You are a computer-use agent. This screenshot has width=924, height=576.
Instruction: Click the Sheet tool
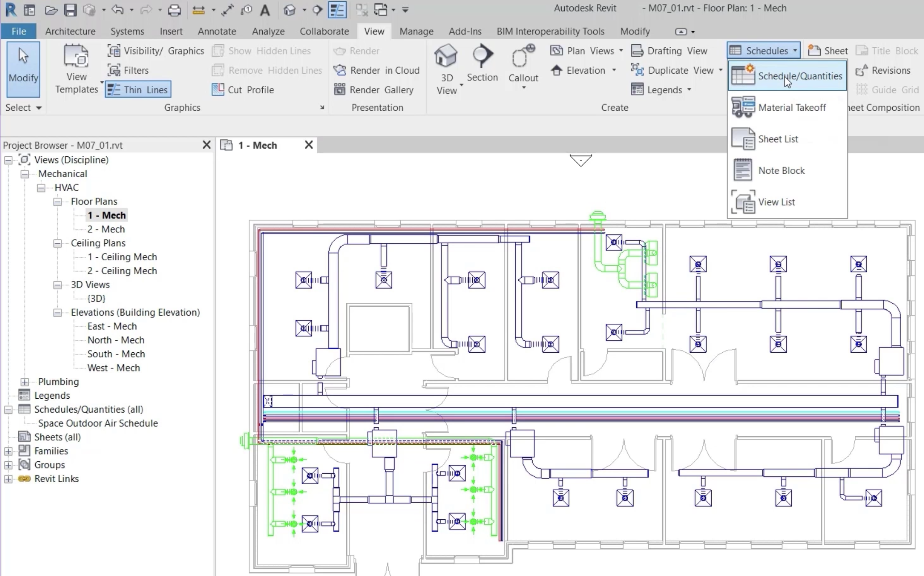coord(828,51)
